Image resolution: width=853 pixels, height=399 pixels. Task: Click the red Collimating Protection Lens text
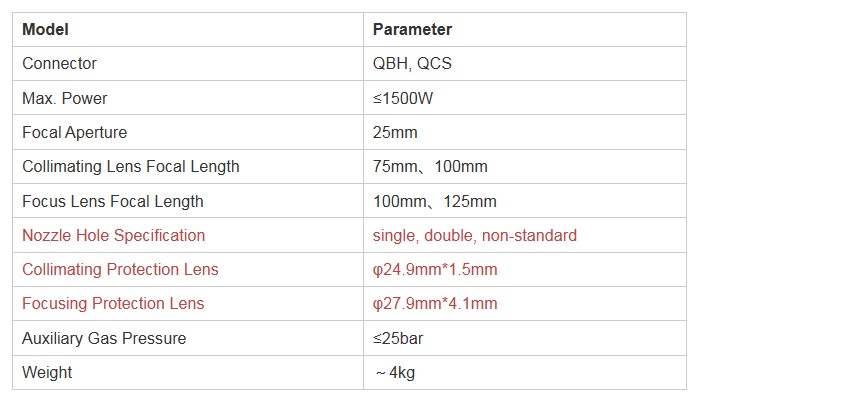[120, 269]
